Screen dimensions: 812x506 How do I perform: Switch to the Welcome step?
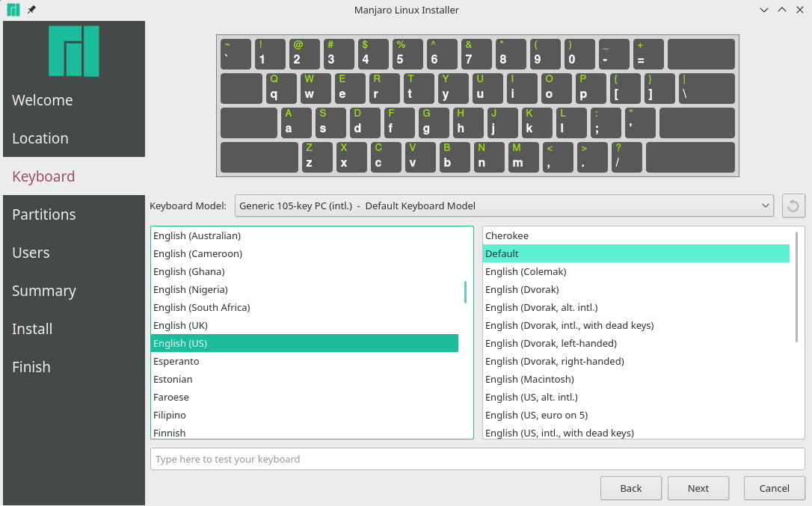click(42, 99)
